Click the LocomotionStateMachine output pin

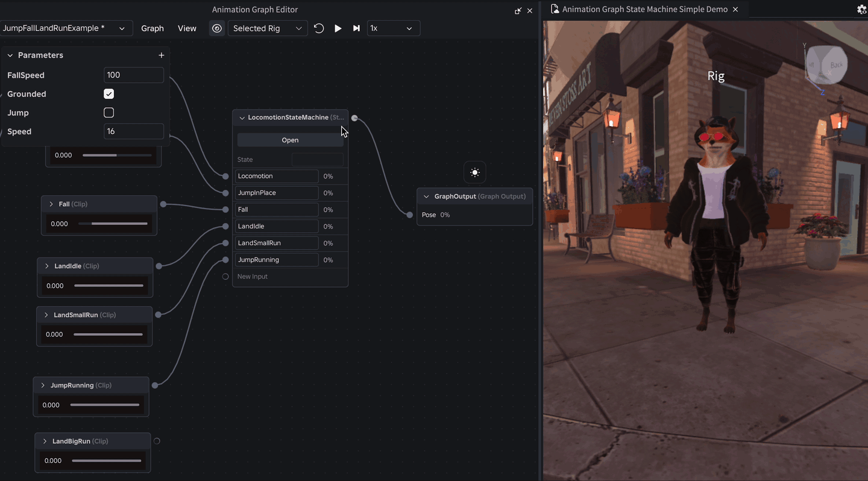click(354, 118)
